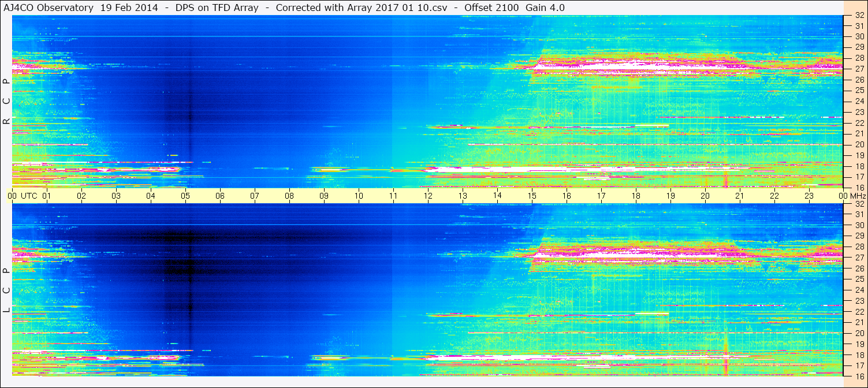This screenshot has width=868, height=388.
Task: Select the 15 hour mark on the time axis
Action: pos(532,196)
